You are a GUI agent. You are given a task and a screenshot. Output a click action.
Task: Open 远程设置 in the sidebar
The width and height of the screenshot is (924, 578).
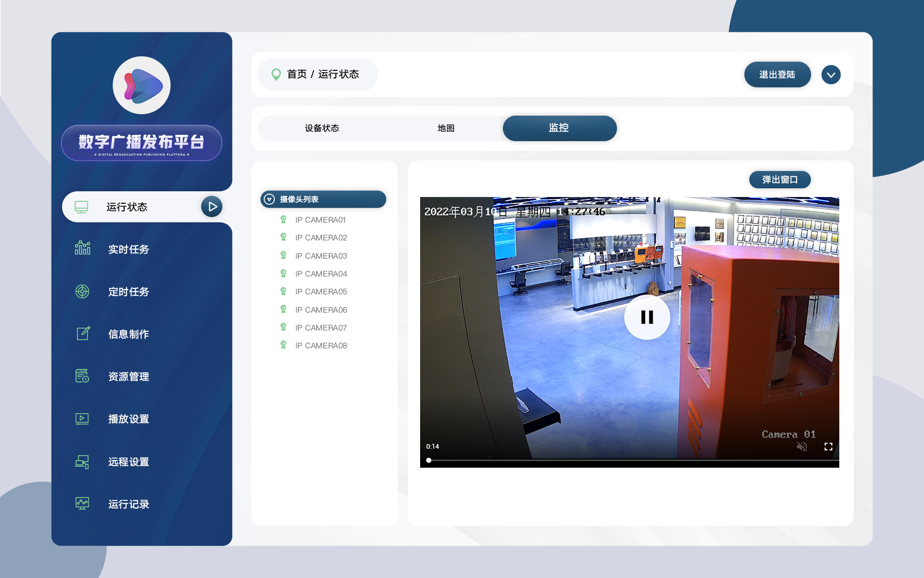tap(128, 461)
